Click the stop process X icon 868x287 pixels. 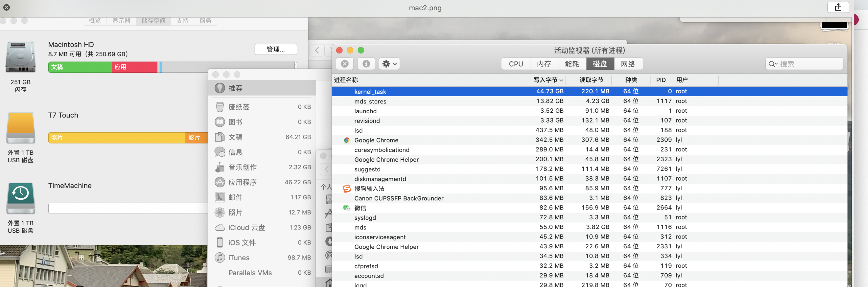click(x=344, y=64)
